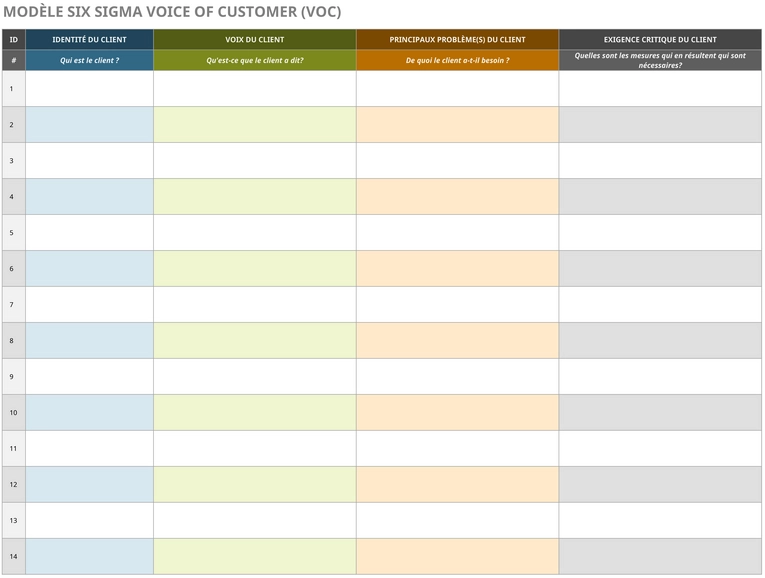Image resolution: width=765 pixels, height=578 pixels.
Task: Select row number 6 cell
Action: (14, 269)
